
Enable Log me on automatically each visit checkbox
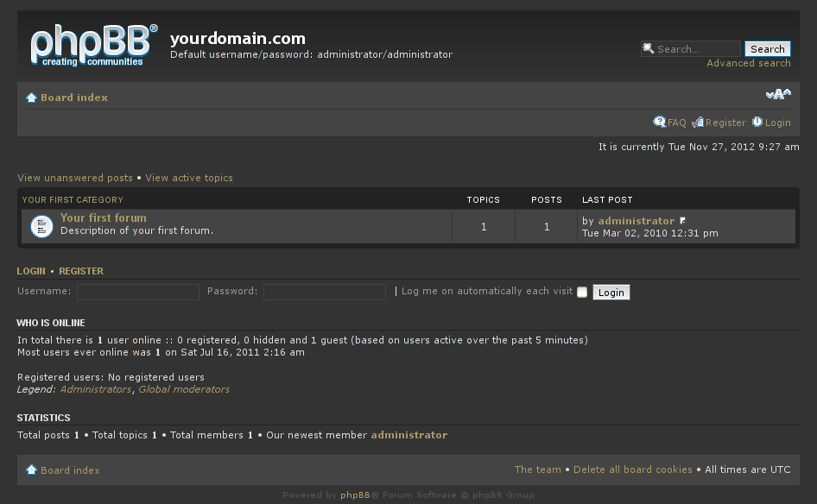[582, 292]
